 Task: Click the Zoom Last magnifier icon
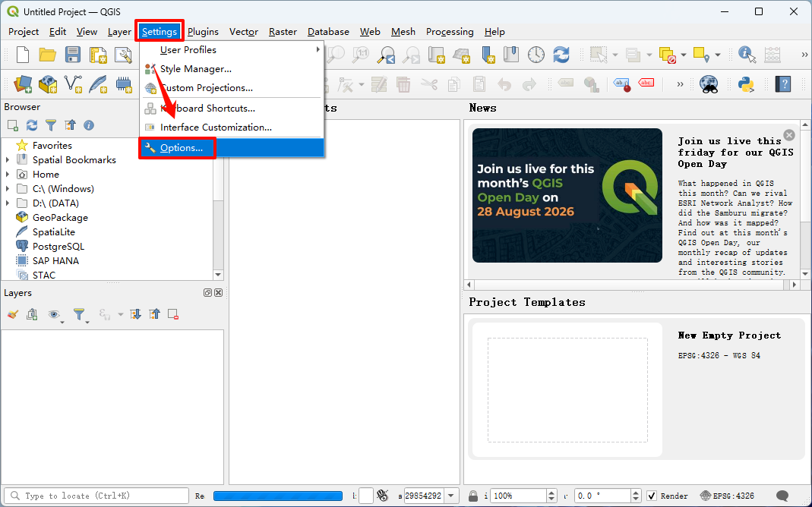pos(386,55)
